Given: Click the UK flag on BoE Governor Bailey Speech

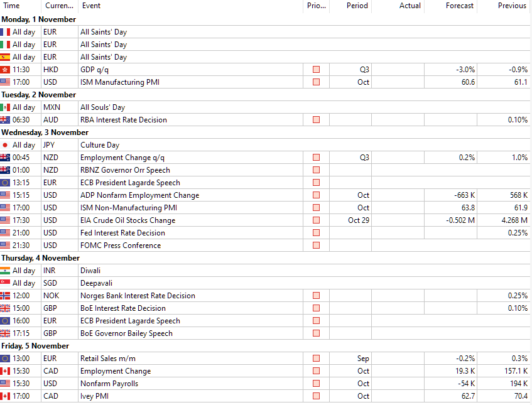Looking at the screenshot, I should tap(5, 333).
